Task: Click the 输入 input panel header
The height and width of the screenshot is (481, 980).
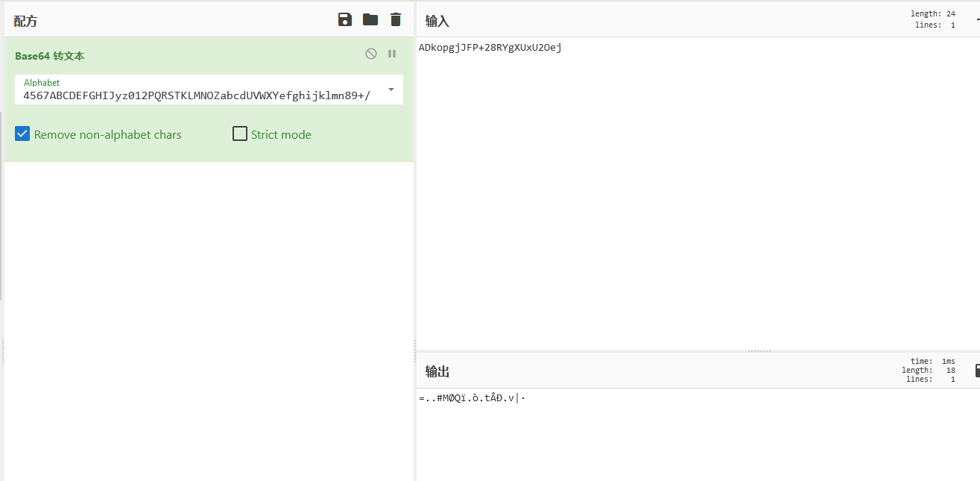Action: [x=437, y=21]
